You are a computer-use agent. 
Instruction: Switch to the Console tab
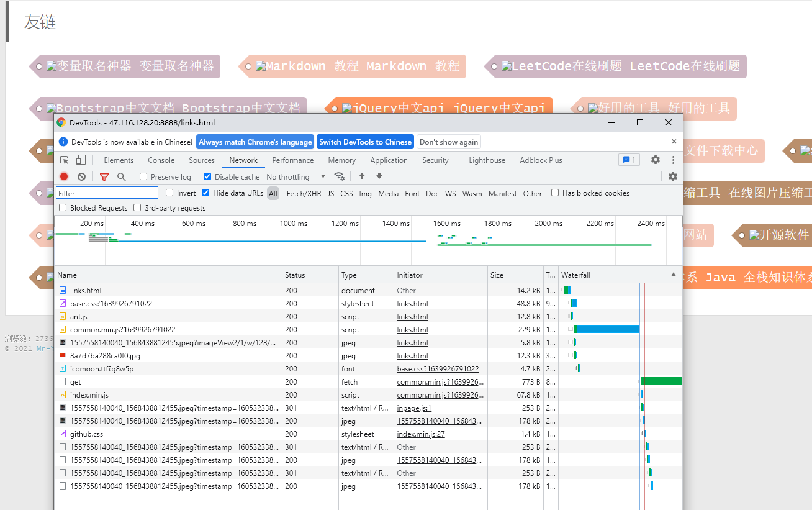click(161, 160)
